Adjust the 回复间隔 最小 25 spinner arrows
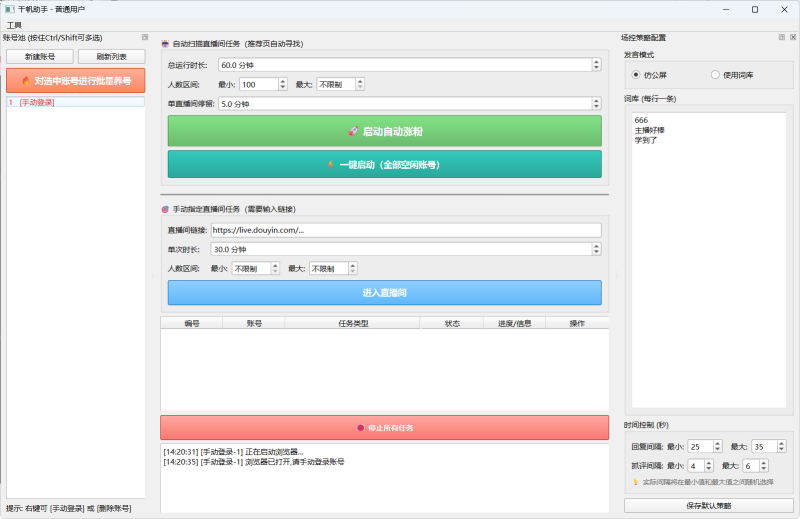The height and width of the screenshot is (519, 800). [x=718, y=447]
